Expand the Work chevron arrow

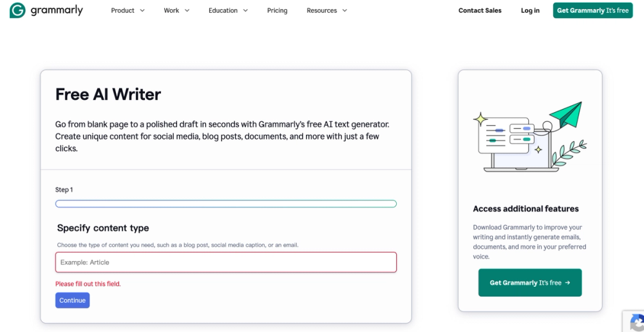pos(187,11)
